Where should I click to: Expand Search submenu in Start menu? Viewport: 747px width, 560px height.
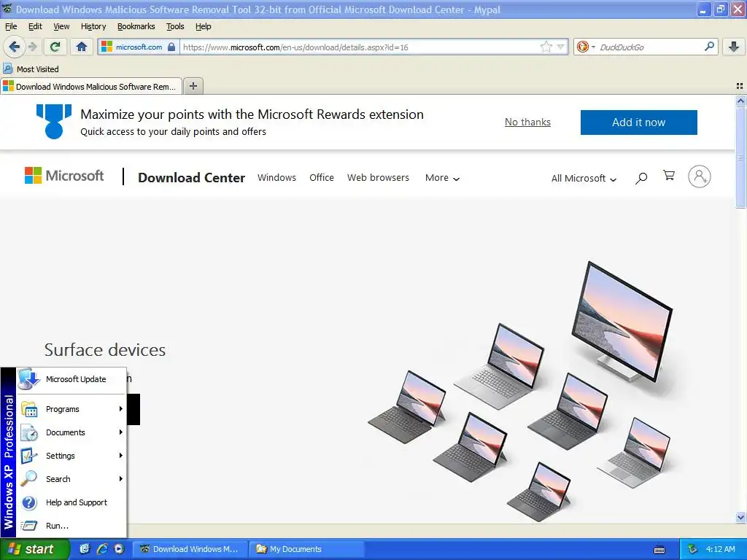tap(71, 479)
